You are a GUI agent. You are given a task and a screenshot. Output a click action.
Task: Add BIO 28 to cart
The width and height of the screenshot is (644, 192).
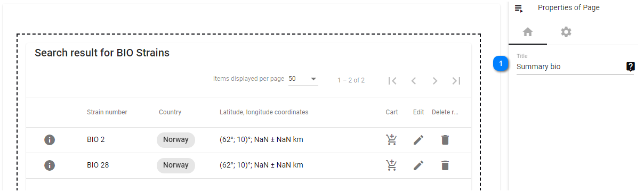(x=392, y=165)
